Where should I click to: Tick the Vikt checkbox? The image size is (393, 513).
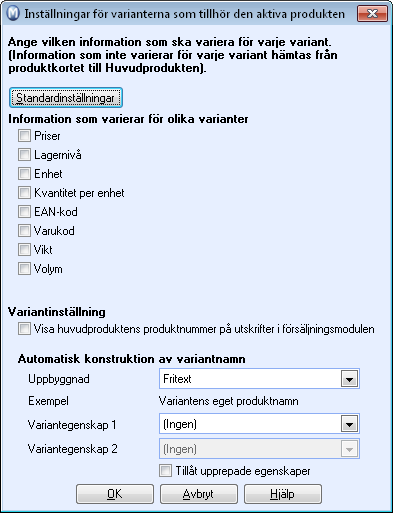pyautogui.click(x=24, y=250)
